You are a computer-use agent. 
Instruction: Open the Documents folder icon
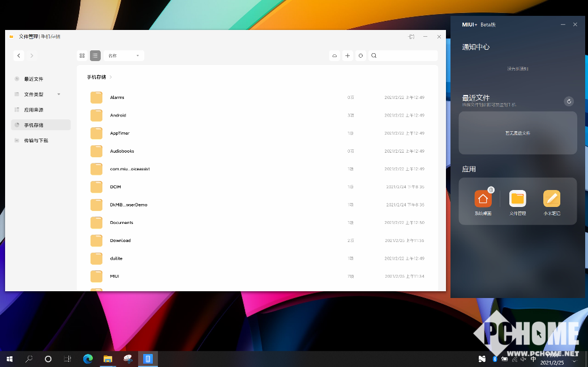(96, 223)
